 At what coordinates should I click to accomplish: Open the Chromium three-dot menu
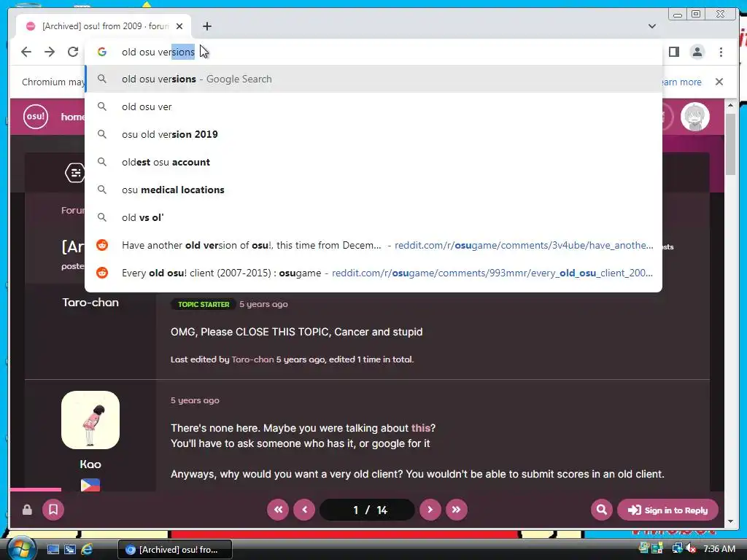(721, 52)
